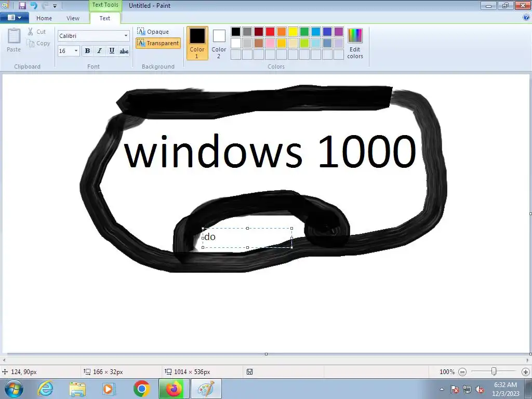
Task: Pick the lavender color swatch
Action: (x=339, y=43)
